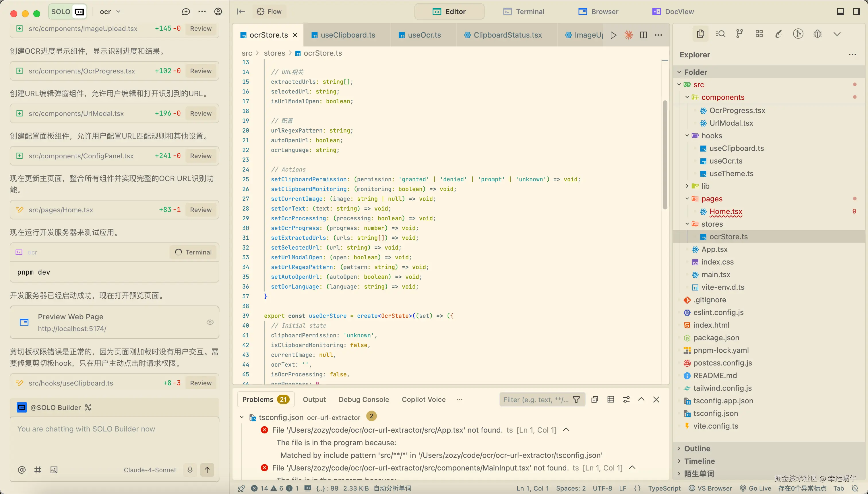Open the debug bug icon

point(817,34)
